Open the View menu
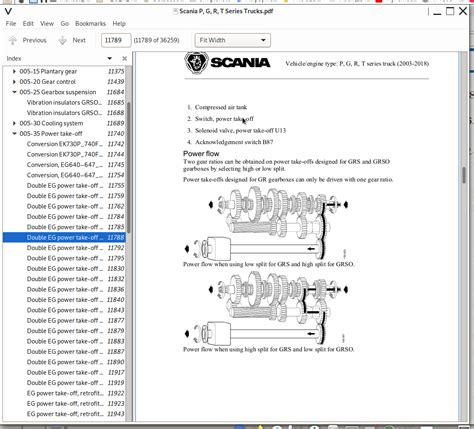Image resolution: width=474 pixels, height=429 pixels. (47, 24)
